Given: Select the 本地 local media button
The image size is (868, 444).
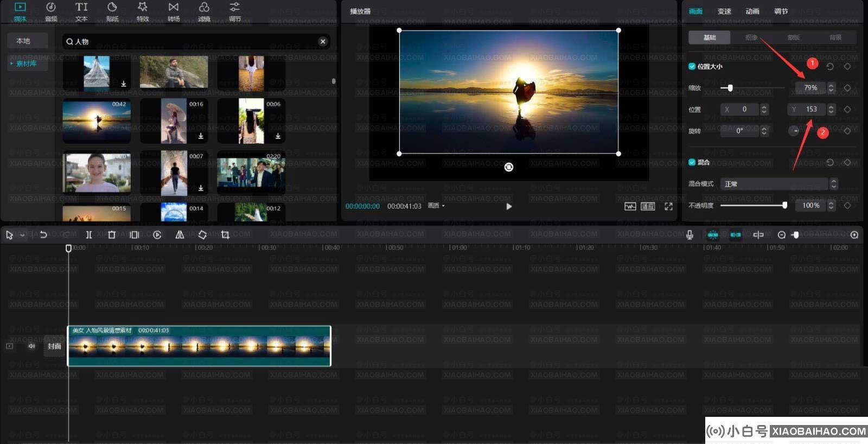Looking at the screenshot, I should click(28, 41).
